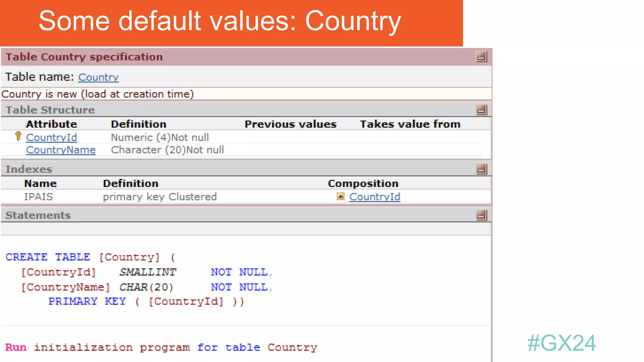The image size is (644, 362).
Task: Collapse the Statements section
Action: pyautogui.click(x=481, y=215)
